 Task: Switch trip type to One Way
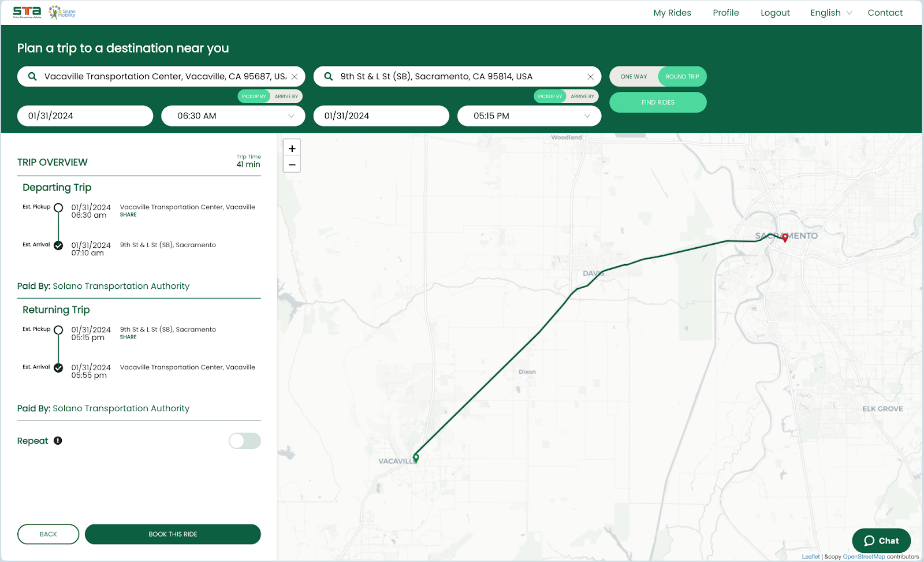[x=634, y=76]
